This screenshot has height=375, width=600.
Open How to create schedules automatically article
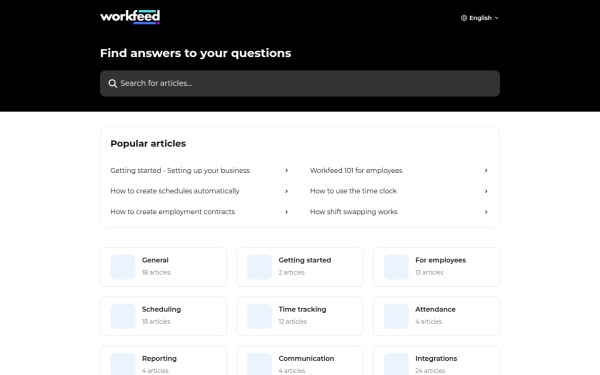(199, 191)
